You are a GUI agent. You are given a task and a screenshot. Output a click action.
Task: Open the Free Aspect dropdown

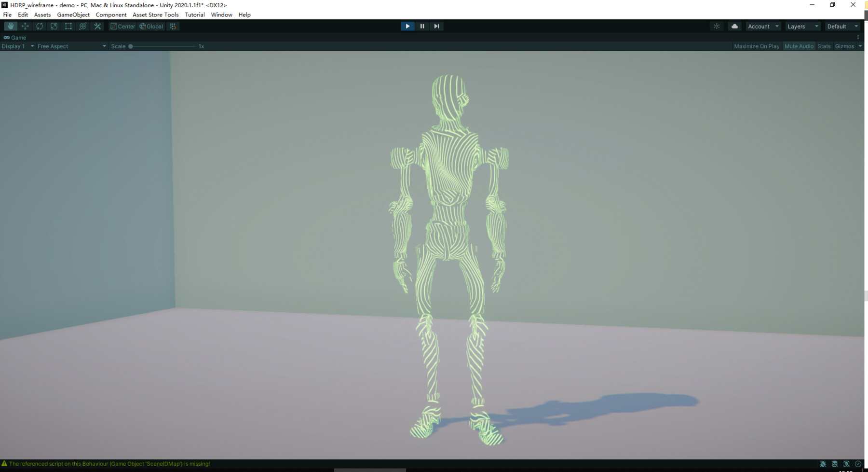(70, 46)
